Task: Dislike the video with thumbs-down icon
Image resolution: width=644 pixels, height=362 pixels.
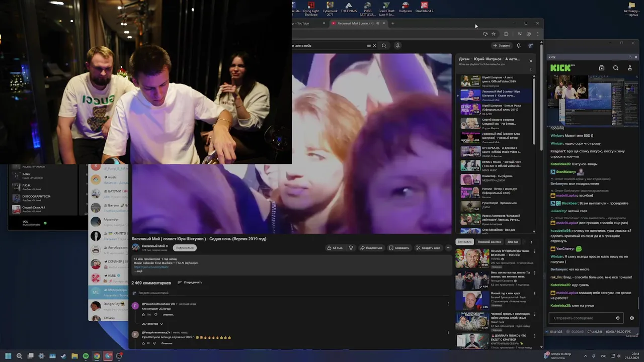Action: (x=351, y=248)
